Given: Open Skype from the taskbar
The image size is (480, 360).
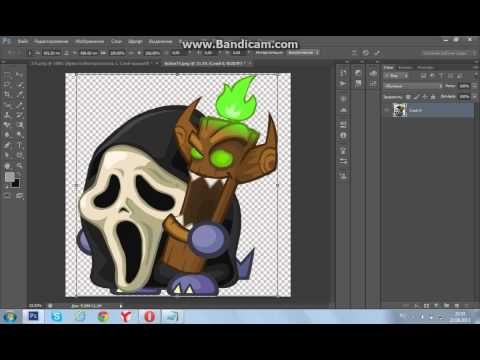Looking at the screenshot, I should (x=57, y=316).
